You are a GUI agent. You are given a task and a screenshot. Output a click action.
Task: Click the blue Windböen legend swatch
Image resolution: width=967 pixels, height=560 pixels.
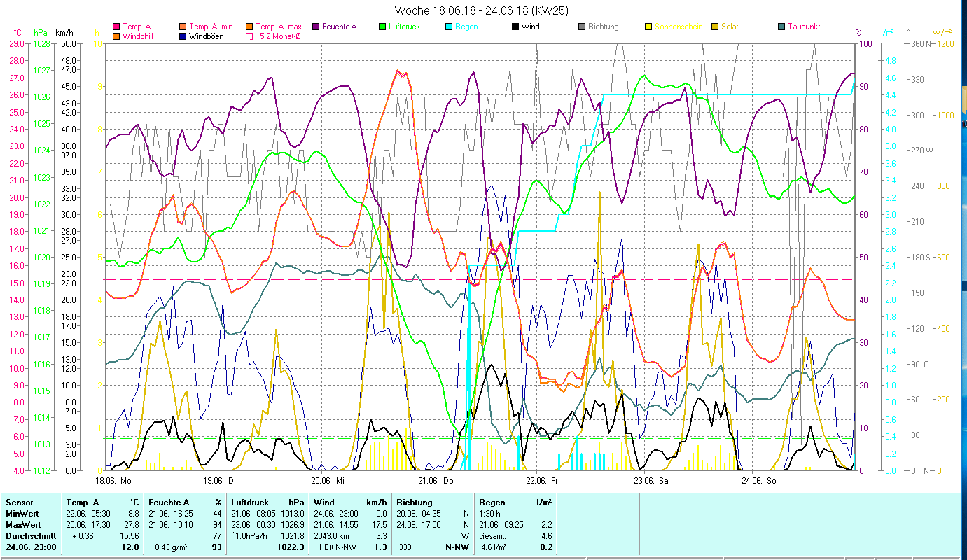pyautogui.click(x=183, y=36)
